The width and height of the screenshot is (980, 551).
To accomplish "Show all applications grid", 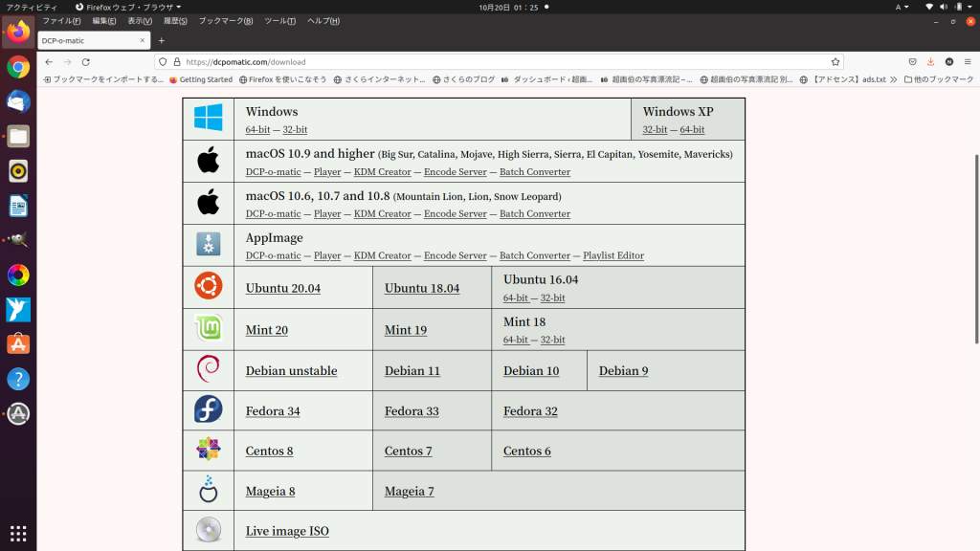I will tap(18, 534).
